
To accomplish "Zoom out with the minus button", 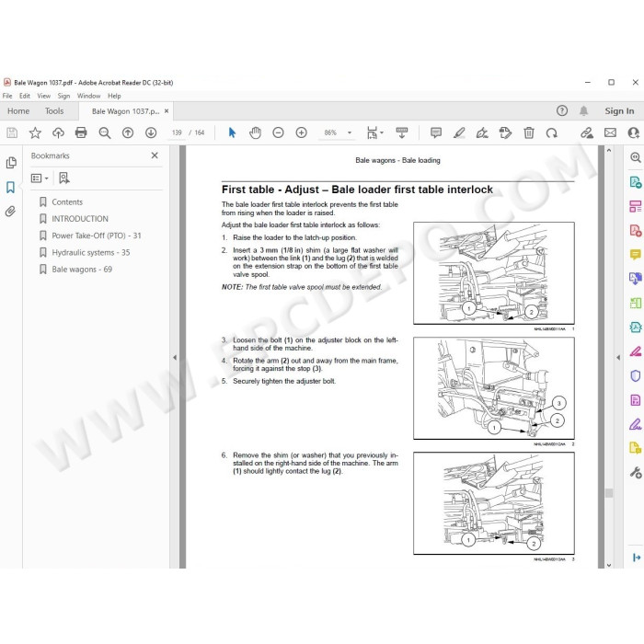I will pyautogui.click(x=278, y=132).
